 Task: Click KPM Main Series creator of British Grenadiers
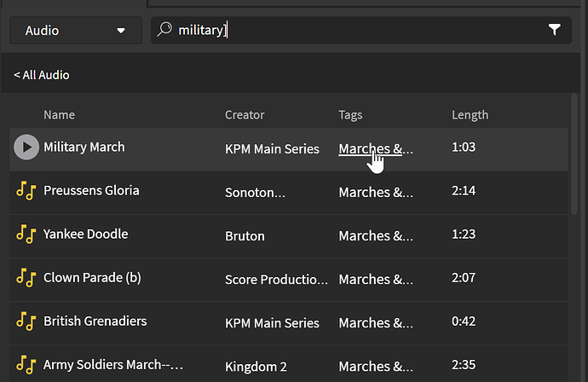[x=272, y=323]
